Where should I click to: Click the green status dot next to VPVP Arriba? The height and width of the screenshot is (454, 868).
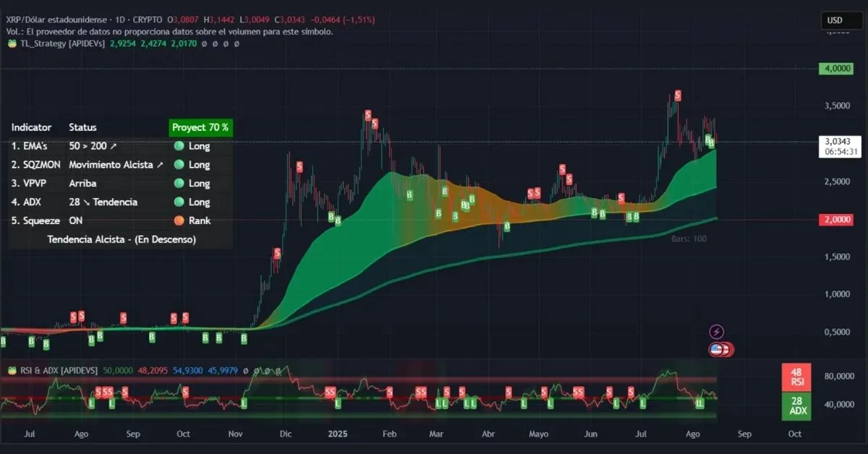(x=179, y=183)
